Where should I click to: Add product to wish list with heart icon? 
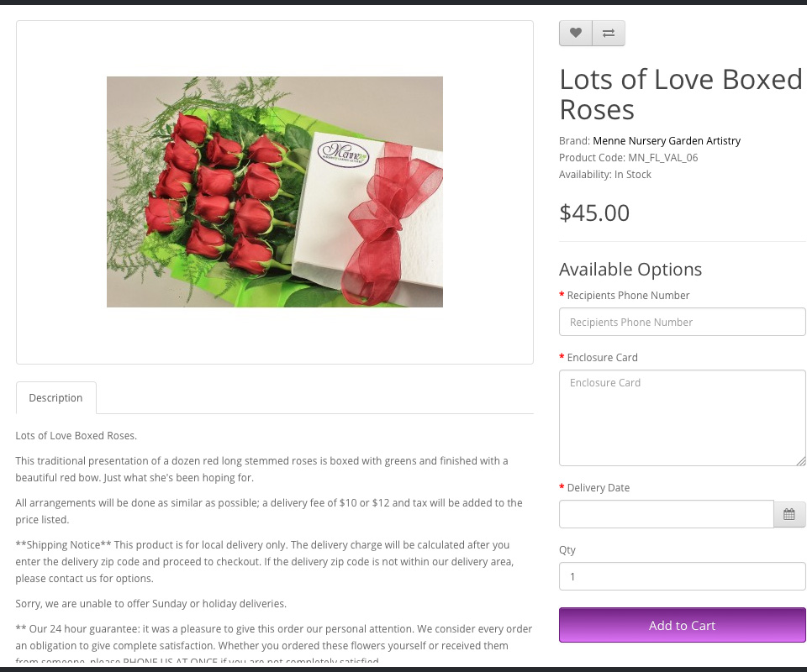[576, 33]
